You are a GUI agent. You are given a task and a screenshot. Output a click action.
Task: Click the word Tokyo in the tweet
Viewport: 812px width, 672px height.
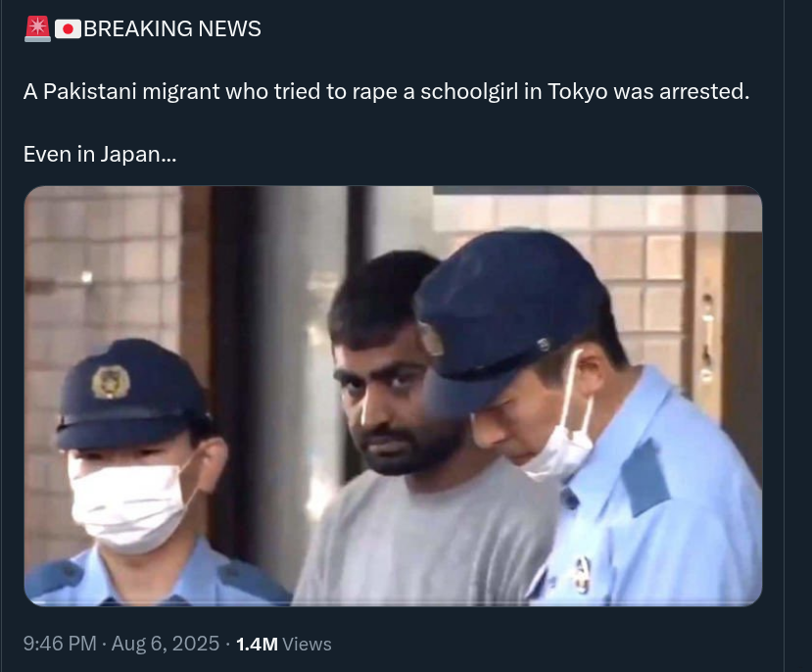577,92
